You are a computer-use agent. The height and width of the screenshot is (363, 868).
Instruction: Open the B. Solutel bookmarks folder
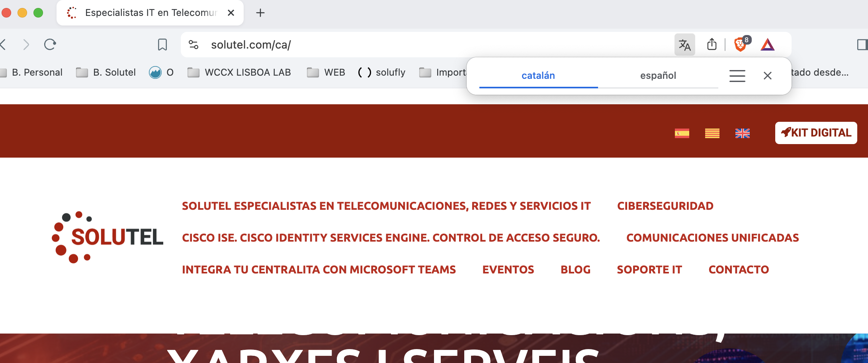point(106,72)
